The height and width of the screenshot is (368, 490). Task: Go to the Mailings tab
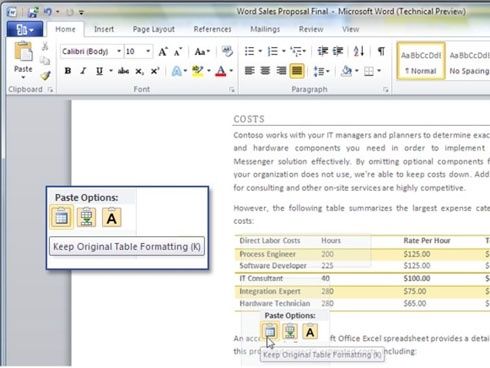265,29
